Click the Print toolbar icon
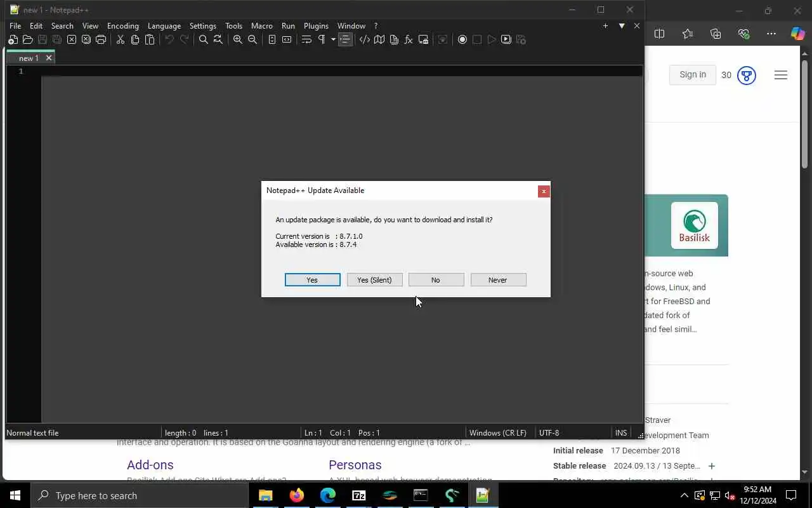The height and width of the screenshot is (508, 812). click(101, 39)
